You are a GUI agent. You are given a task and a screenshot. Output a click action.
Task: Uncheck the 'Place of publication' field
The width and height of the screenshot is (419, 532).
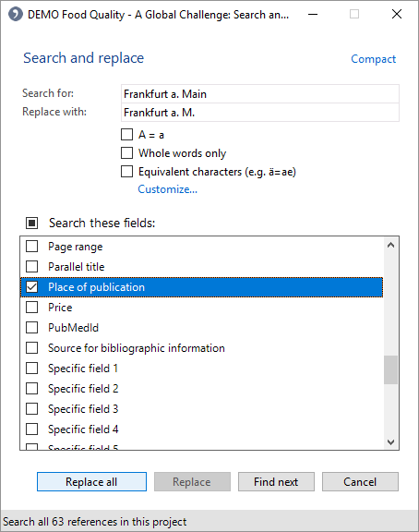[32, 287]
